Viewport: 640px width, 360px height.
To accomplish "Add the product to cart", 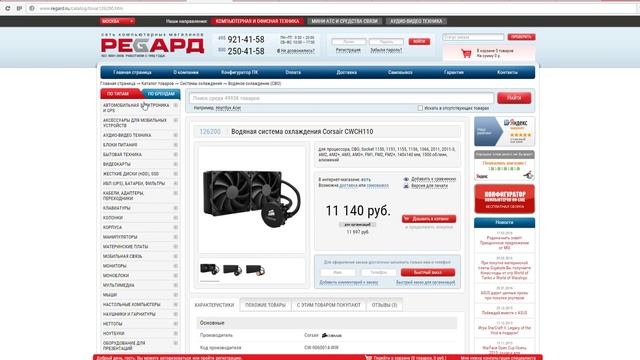I will (429, 219).
